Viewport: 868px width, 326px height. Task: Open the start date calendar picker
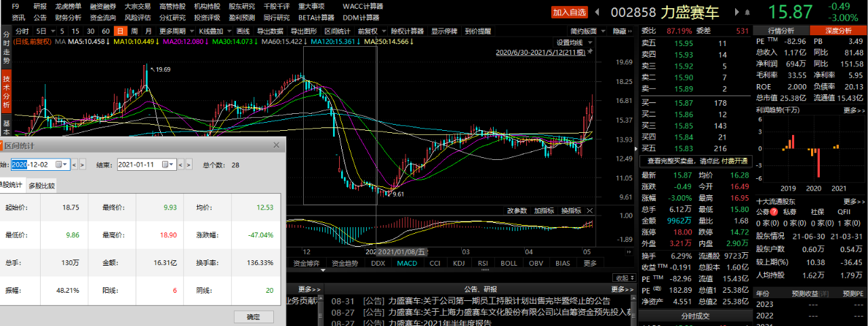(x=61, y=164)
